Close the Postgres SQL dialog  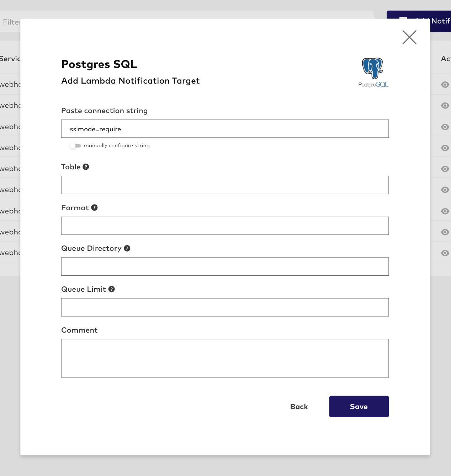tap(409, 37)
